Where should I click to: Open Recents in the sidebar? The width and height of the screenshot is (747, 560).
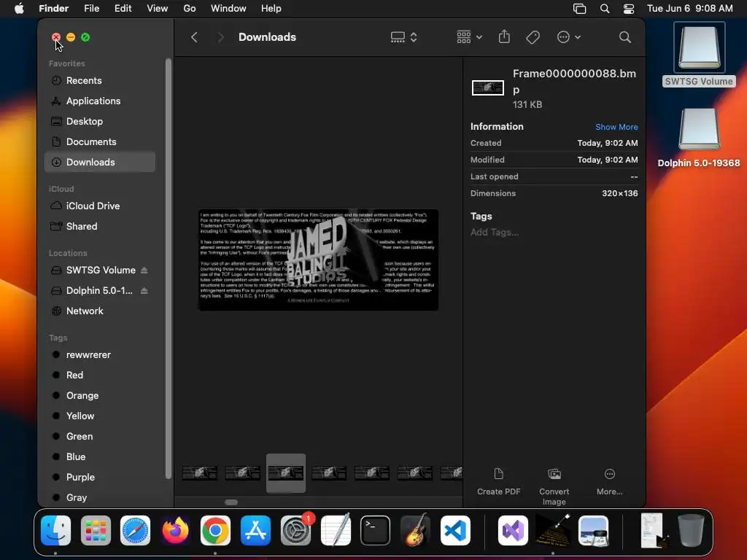point(99,80)
